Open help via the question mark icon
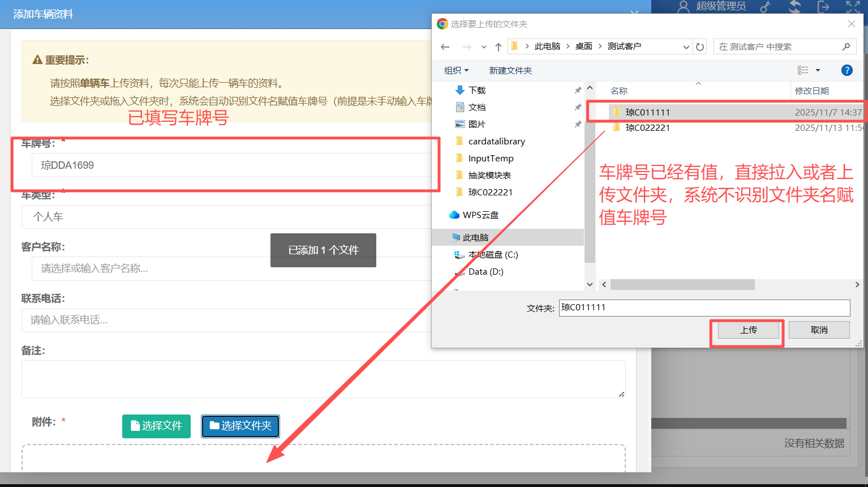The width and height of the screenshot is (868, 487). coord(846,70)
